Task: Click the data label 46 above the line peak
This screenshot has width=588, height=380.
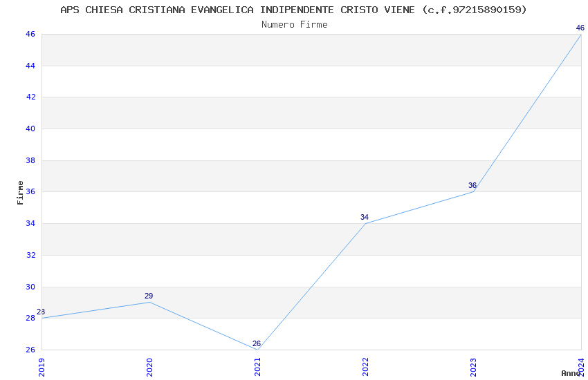Action: coord(580,28)
